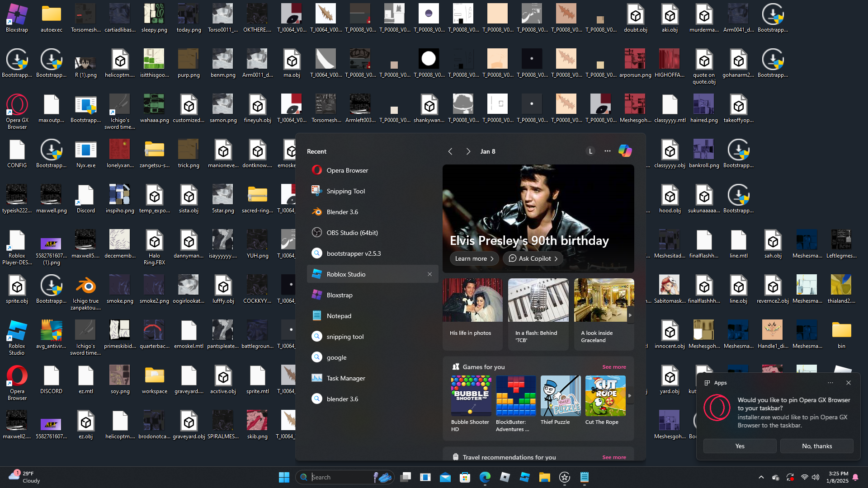Select Task Manager in recent list

click(345, 378)
